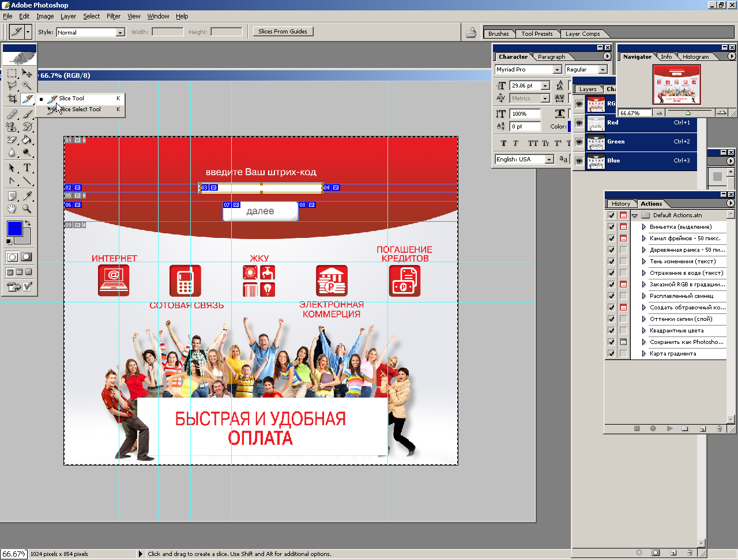
Task: Toggle visibility of the Blue channel
Action: coord(579,161)
